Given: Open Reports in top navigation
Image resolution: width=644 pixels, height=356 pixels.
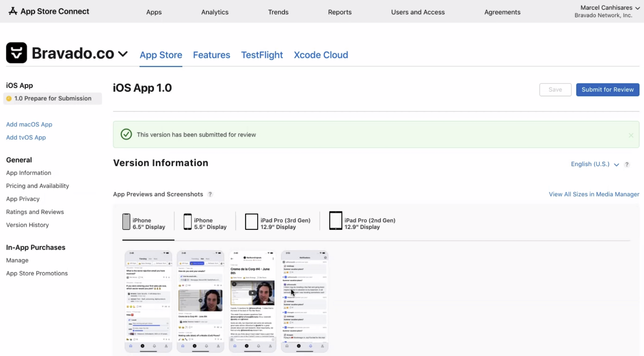Looking at the screenshot, I should click(x=340, y=12).
